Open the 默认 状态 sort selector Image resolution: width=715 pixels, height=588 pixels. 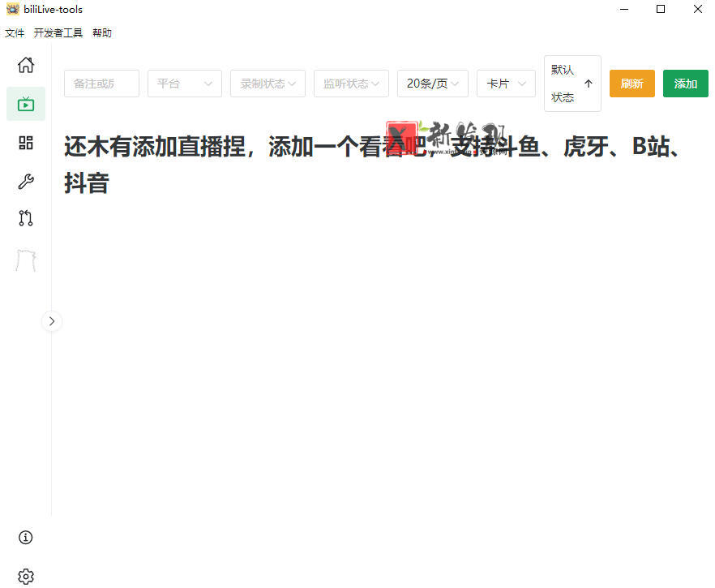coord(563,84)
